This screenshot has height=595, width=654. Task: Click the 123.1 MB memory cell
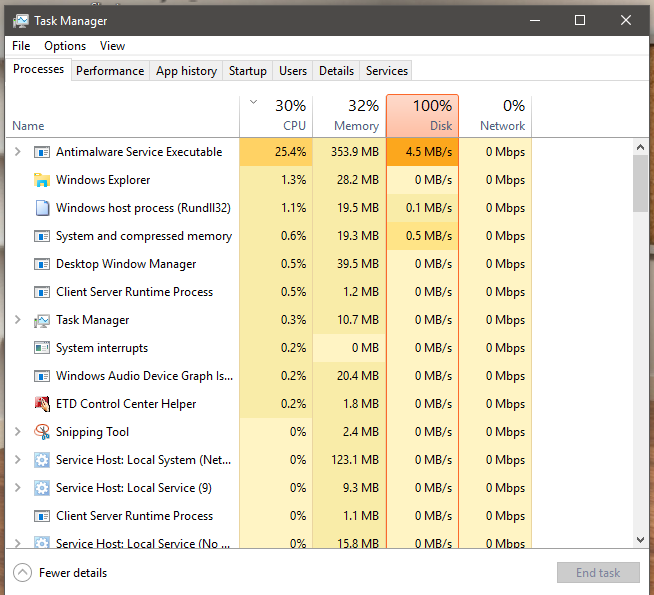click(x=349, y=460)
